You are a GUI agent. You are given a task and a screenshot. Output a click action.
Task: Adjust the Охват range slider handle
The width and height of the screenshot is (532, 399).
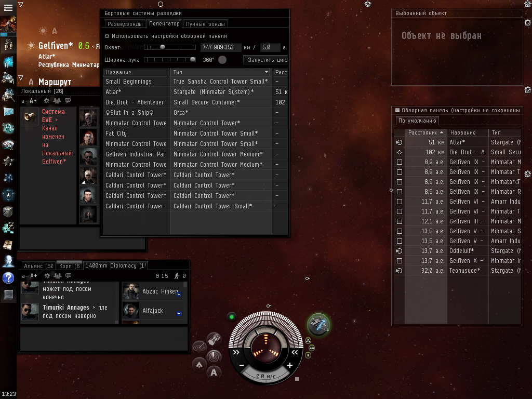pyautogui.click(x=163, y=47)
